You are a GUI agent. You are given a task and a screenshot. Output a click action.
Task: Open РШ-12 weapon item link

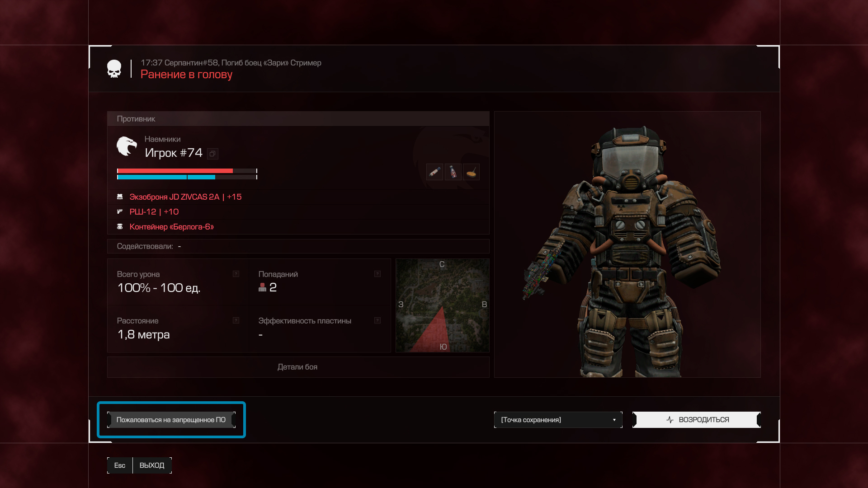[154, 212]
